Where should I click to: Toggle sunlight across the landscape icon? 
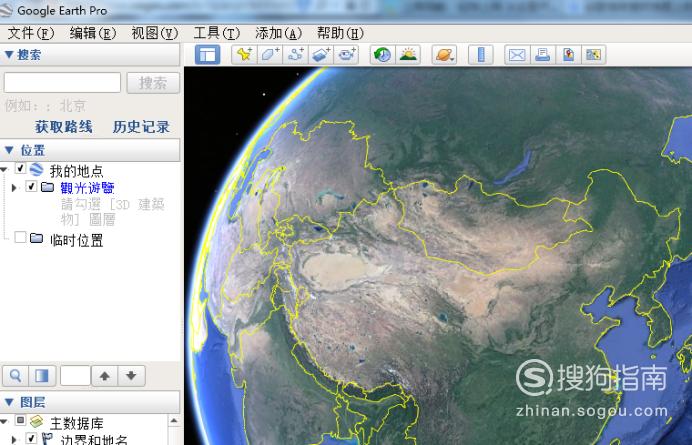408,55
